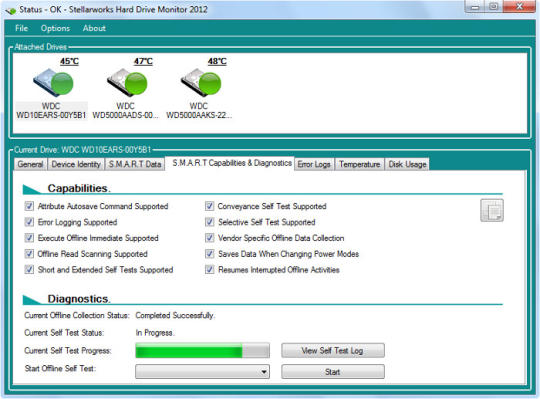
Task: Toggle Offline Read Scanning Supported checkbox
Action: coord(29,254)
